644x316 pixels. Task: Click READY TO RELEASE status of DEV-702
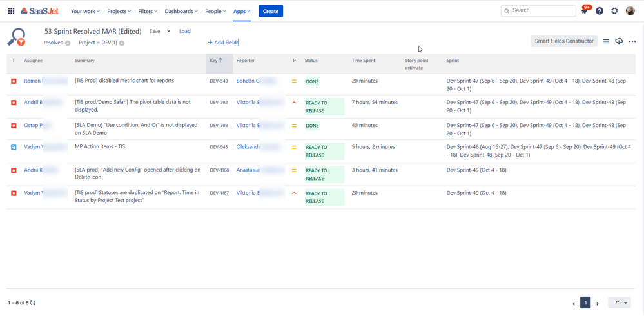coord(324,107)
